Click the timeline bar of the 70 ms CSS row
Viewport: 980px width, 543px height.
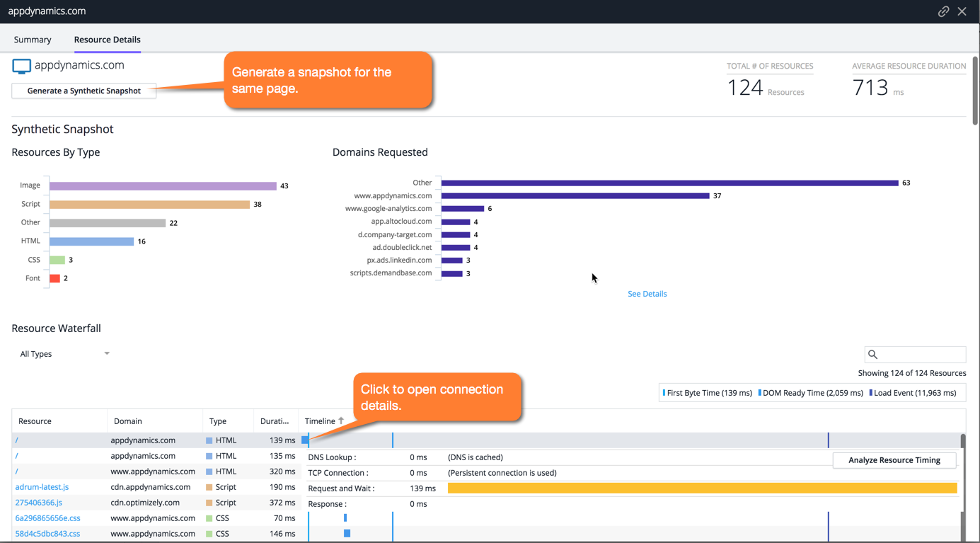[x=345, y=518]
